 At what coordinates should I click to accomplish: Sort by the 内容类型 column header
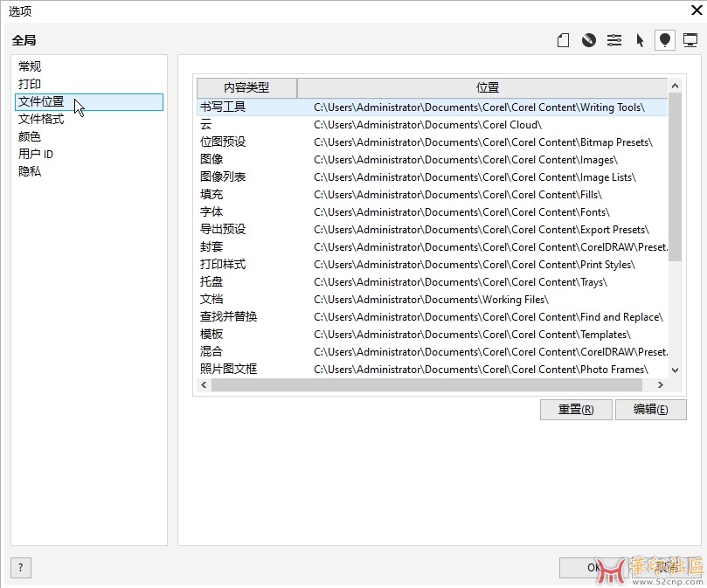[246, 87]
